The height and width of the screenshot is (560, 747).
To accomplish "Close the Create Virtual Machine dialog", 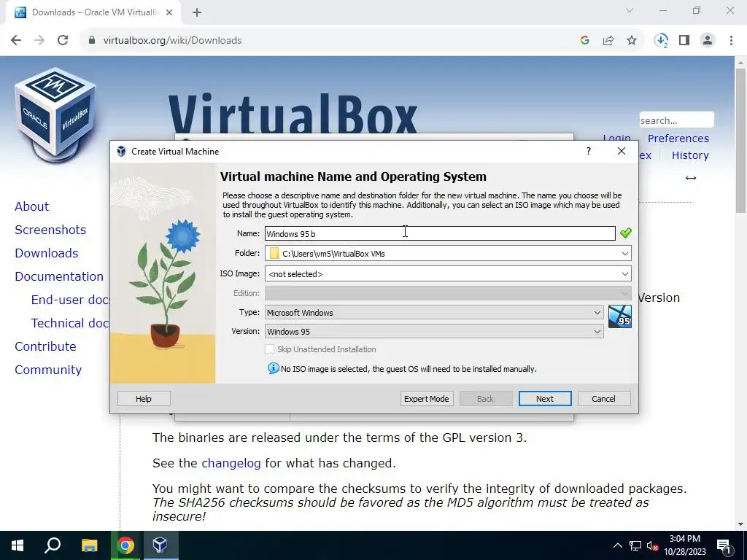I will click(622, 151).
